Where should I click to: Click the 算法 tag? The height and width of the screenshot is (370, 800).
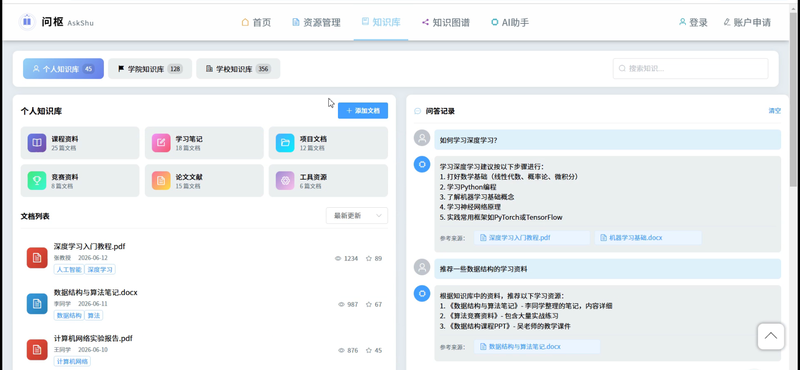(x=94, y=315)
